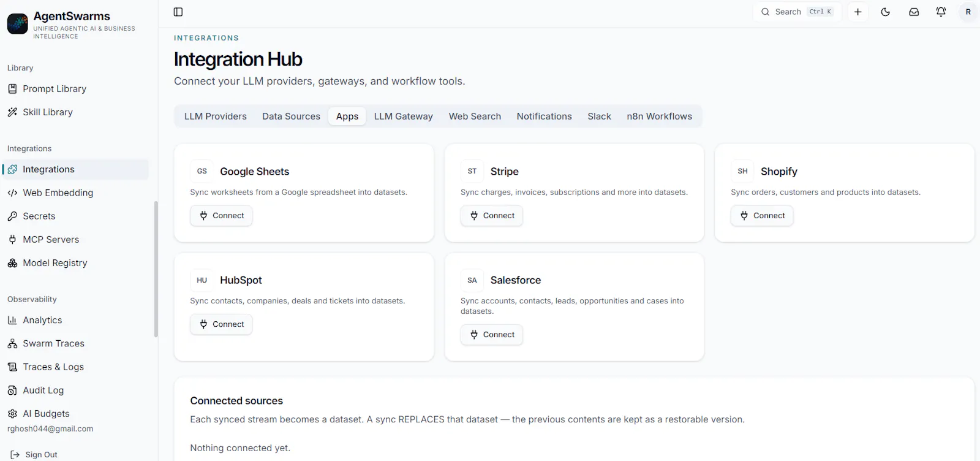Click the Skill Library wand icon
The image size is (980, 461).
12,112
